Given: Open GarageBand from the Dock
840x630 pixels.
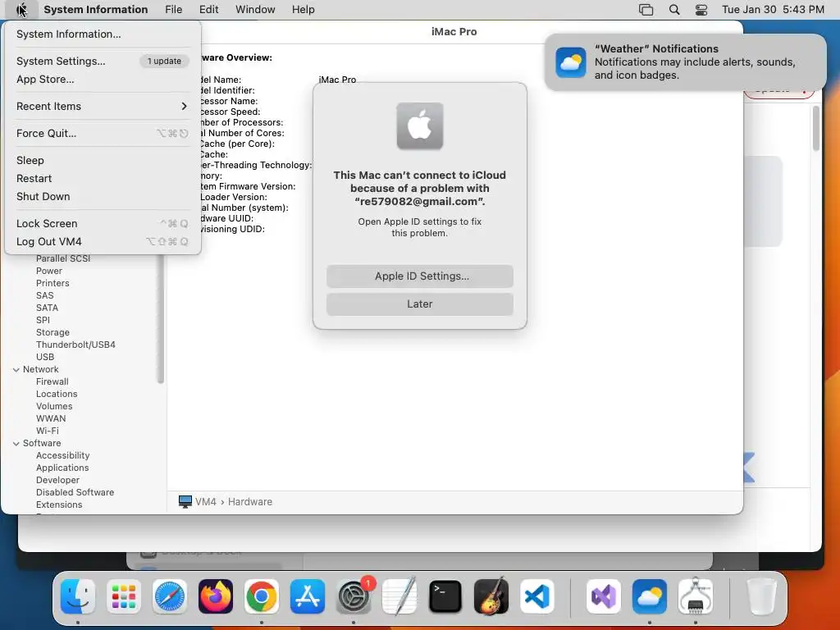Looking at the screenshot, I should click(491, 596).
